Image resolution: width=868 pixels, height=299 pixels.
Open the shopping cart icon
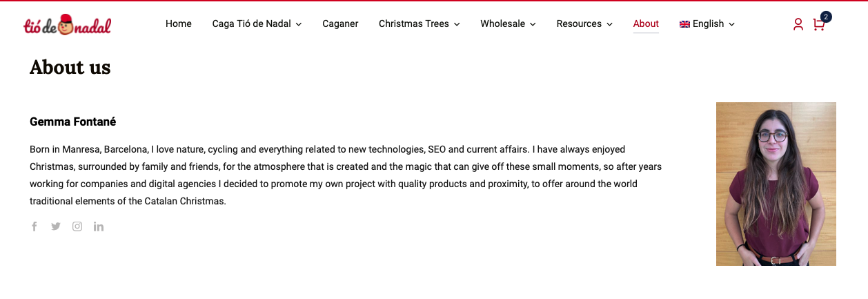tap(818, 25)
